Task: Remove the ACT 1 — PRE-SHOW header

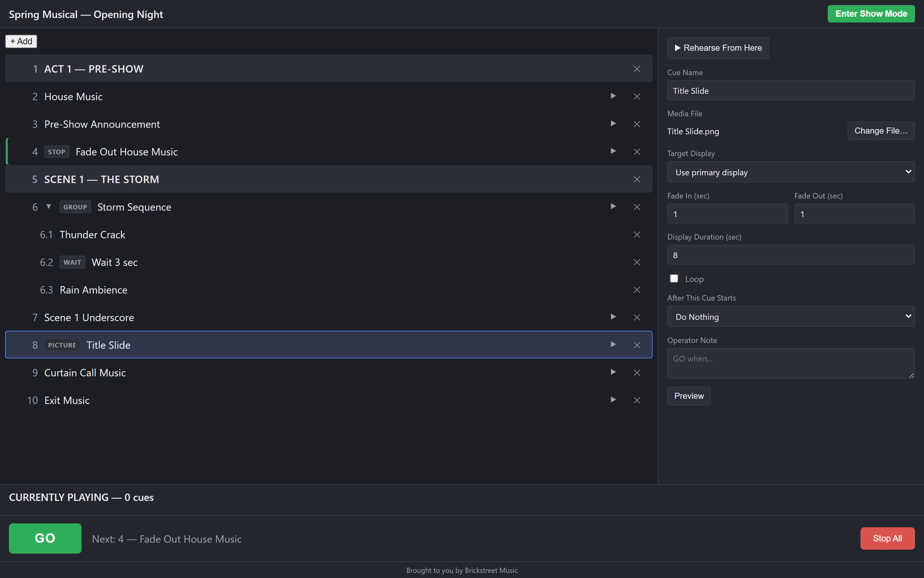Action: [637, 69]
